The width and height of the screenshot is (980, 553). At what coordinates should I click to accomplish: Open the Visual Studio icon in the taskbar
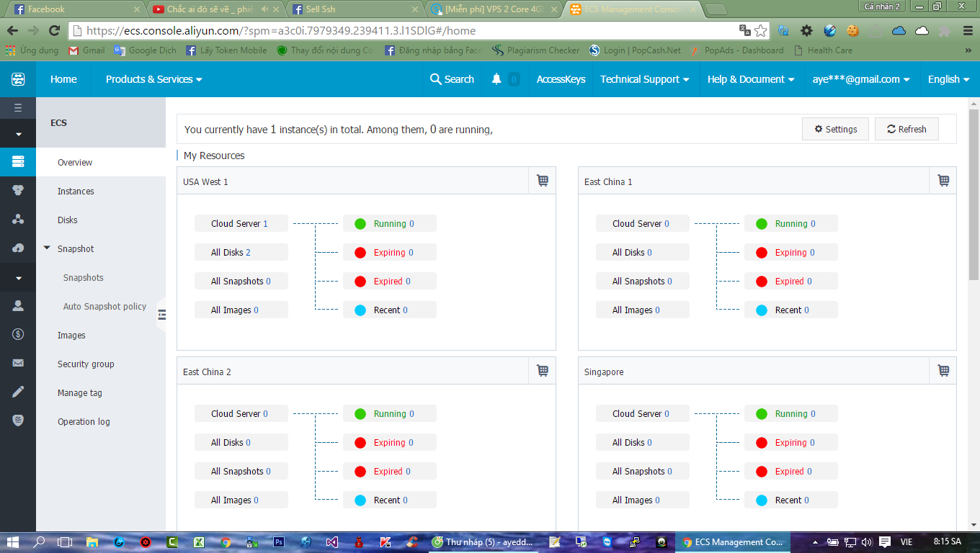click(x=331, y=541)
